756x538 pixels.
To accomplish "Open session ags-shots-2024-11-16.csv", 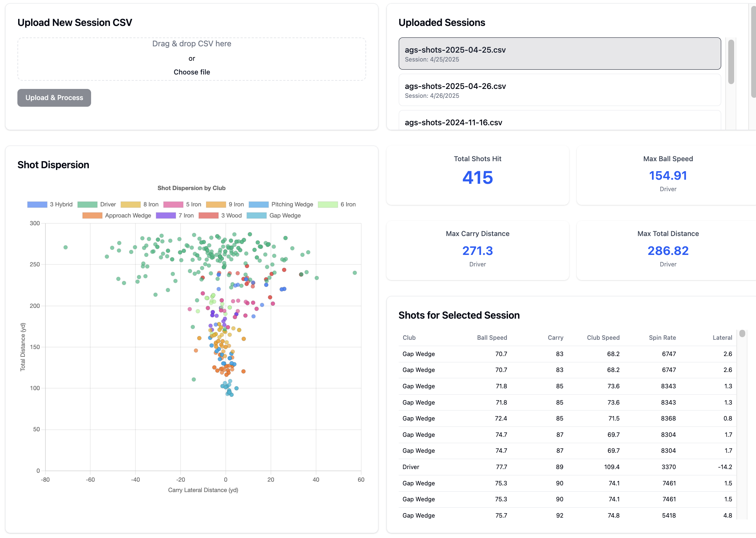I will point(560,120).
